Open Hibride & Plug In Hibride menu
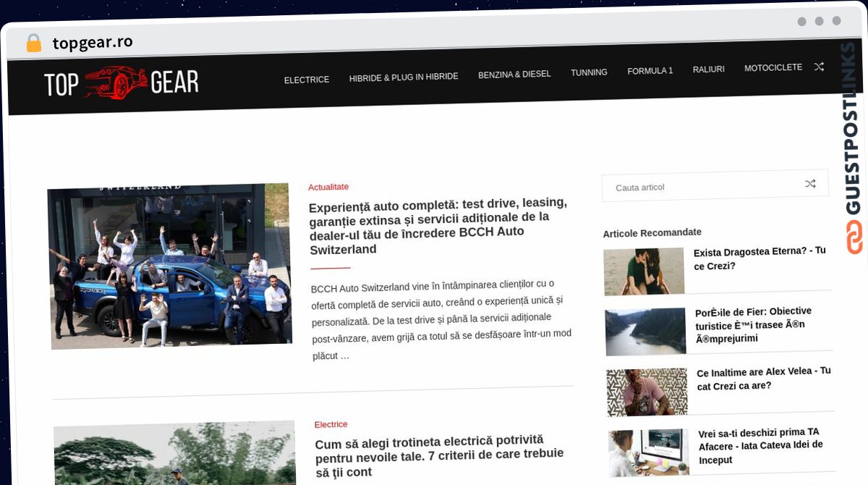The height and width of the screenshot is (485, 868). pyautogui.click(x=404, y=77)
